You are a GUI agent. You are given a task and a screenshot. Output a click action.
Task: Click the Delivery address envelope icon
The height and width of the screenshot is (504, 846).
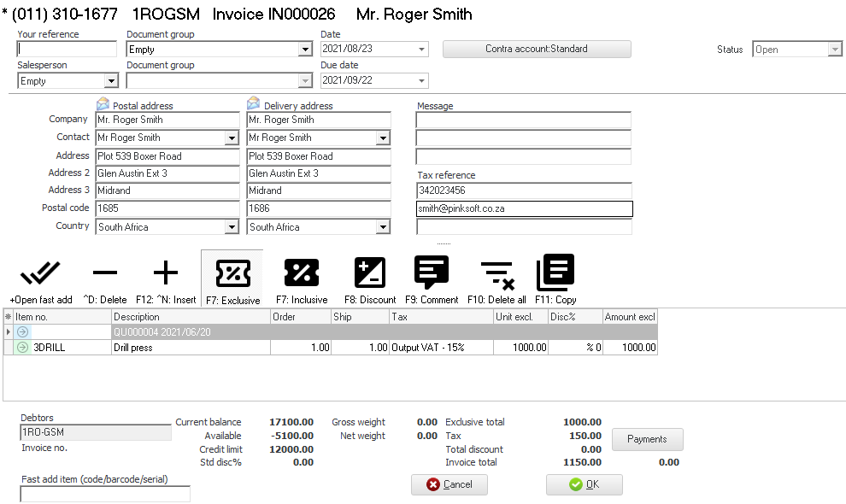click(x=254, y=104)
